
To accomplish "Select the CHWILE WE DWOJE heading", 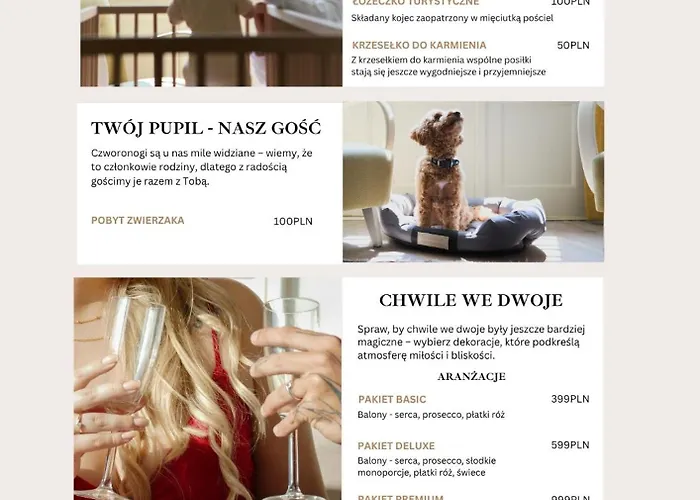I will tap(471, 300).
